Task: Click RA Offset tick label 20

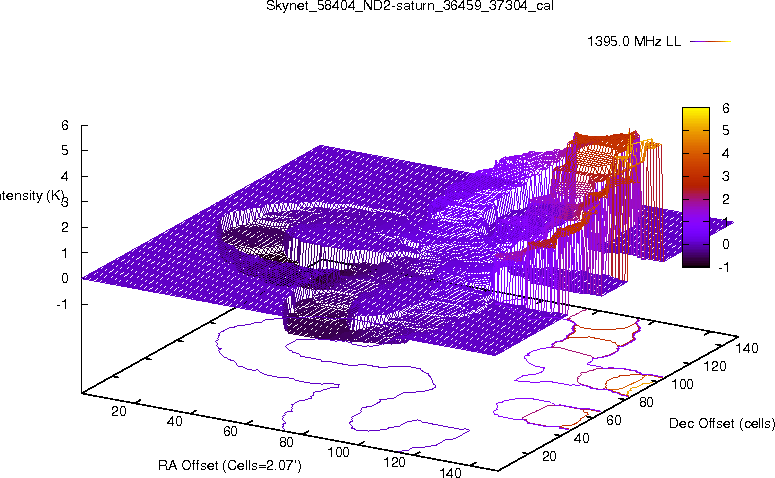Action: point(119,411)
